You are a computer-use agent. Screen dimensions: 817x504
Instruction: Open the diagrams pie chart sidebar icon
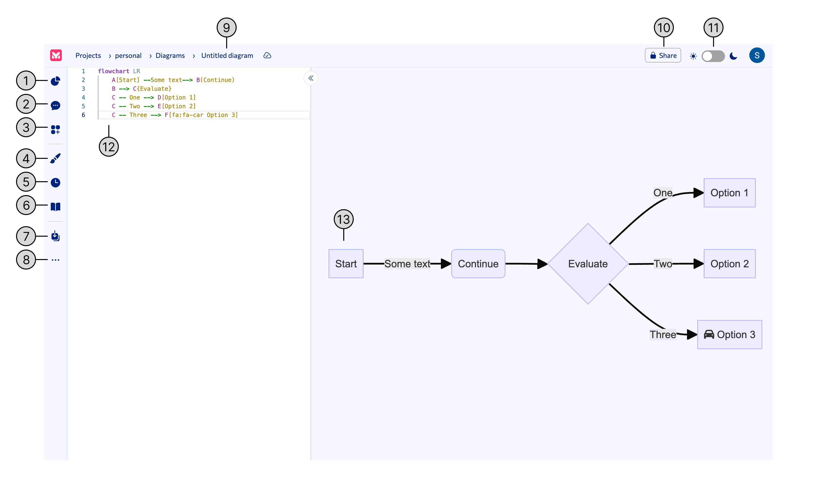coord(55,81)
